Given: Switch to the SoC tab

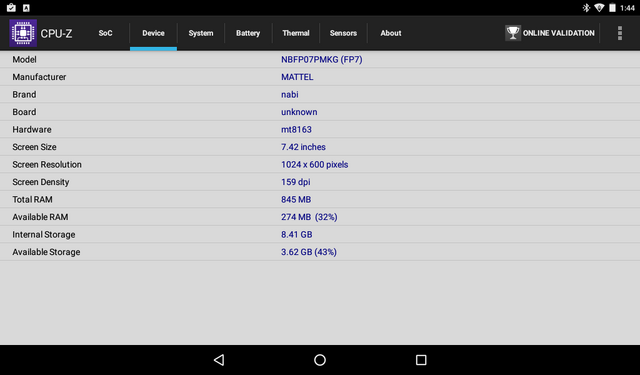Looking at the screenshot, I should tap(105, 33).
